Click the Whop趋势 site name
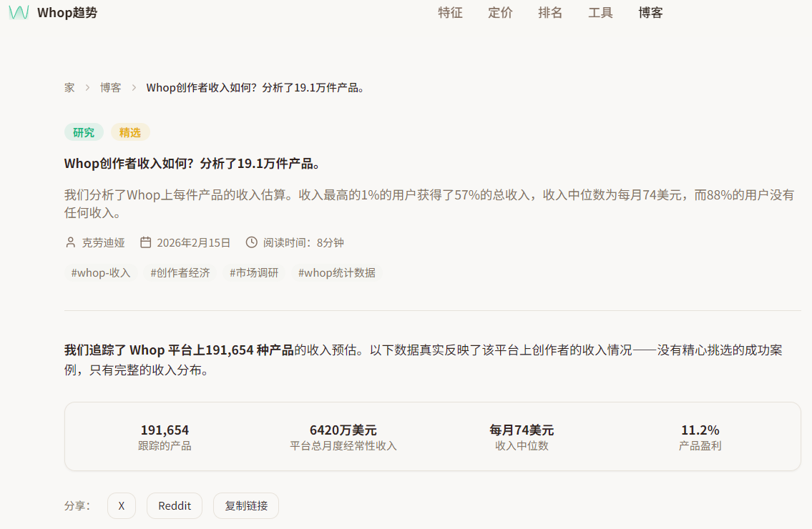 [67, 12]
